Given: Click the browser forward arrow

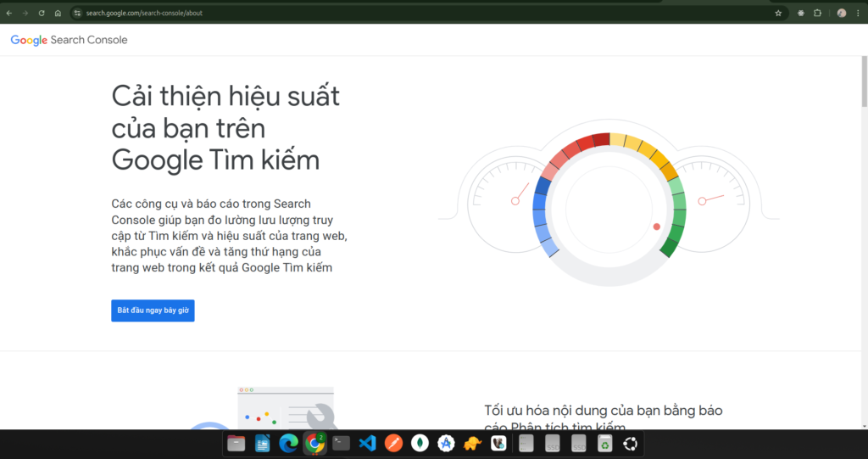Looking at the screenshot, I should tap(25, 14).
